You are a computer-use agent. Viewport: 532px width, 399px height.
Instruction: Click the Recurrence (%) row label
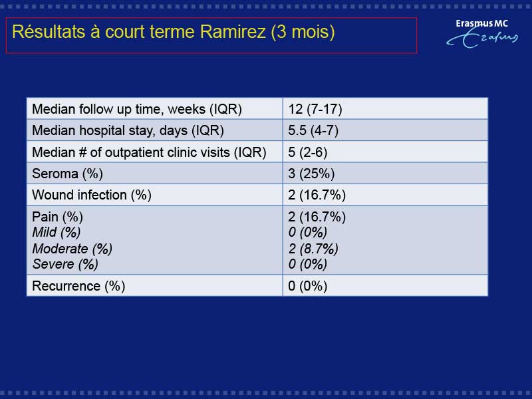pyautogui.click(x=78, y=286)
